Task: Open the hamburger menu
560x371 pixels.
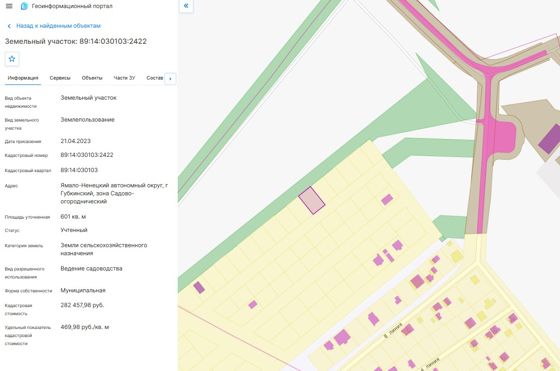Action: click(9, 6)
